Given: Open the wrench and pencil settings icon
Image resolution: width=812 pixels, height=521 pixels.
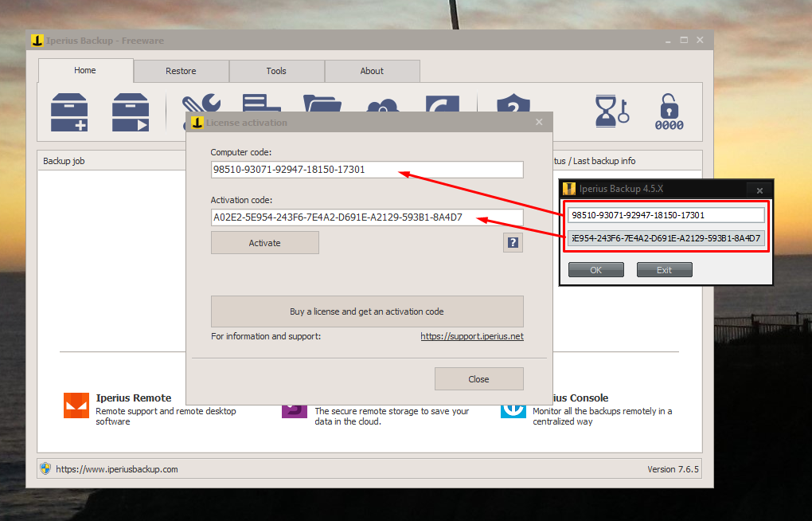Looking at the screenshot, I should click(201, 103).
